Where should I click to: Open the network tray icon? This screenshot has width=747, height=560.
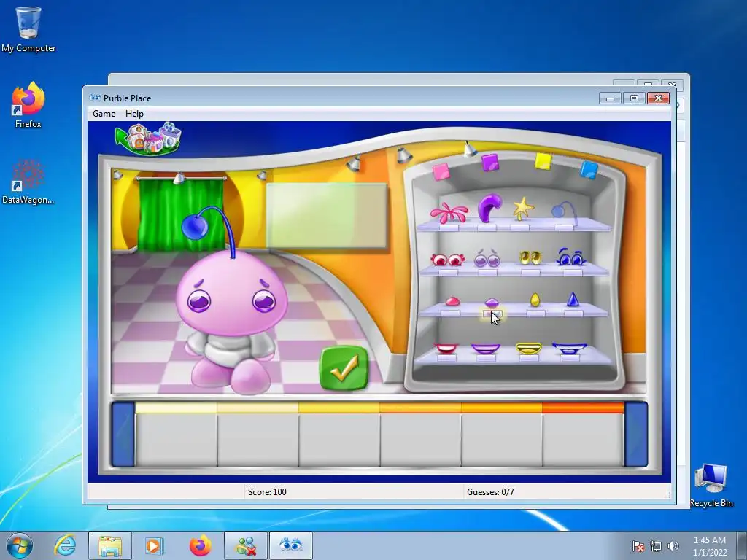656,546
